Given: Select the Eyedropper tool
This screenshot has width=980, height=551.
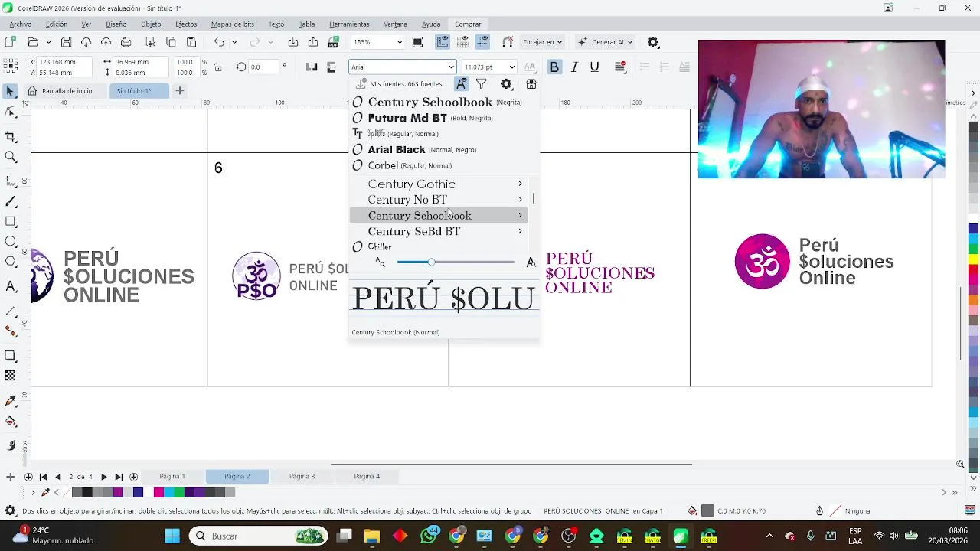Looking at the screenshot, I should pyautogui.click(x=10, y=400).
